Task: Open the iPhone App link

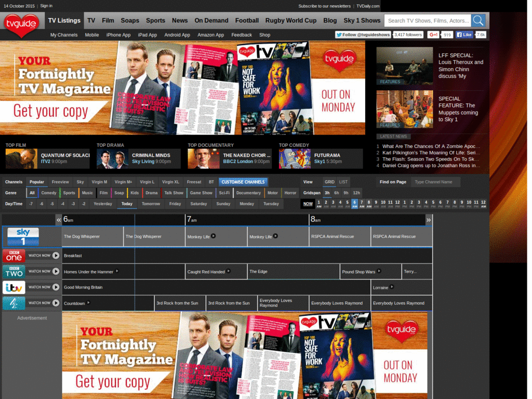Action: click(118, 35)
